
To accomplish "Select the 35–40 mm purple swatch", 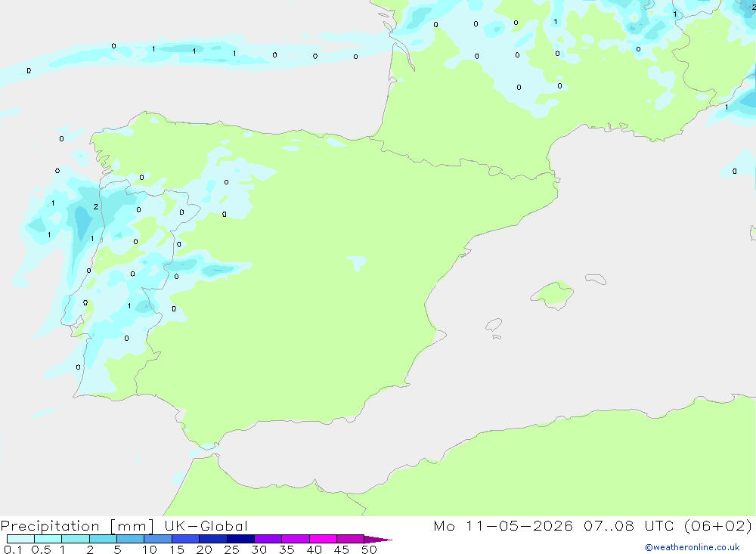I will click(x=296, y=539).
